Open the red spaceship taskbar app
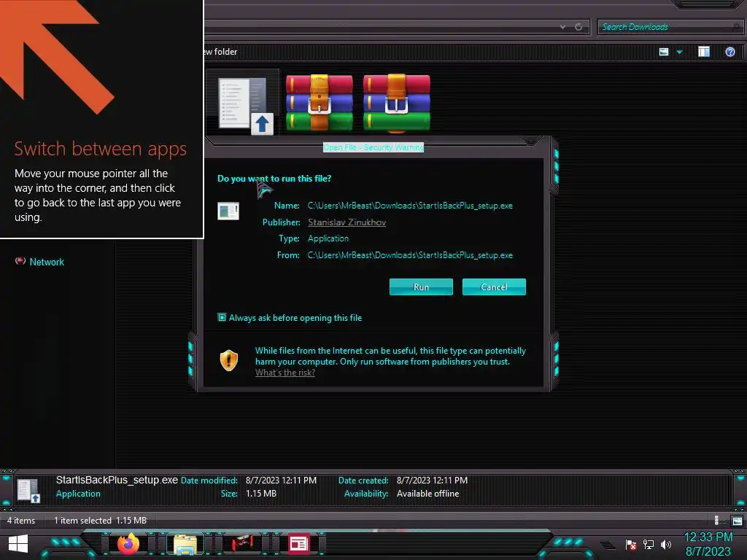Image resolution: width=747 pixels, height=560 pixels. click(242, 544)
